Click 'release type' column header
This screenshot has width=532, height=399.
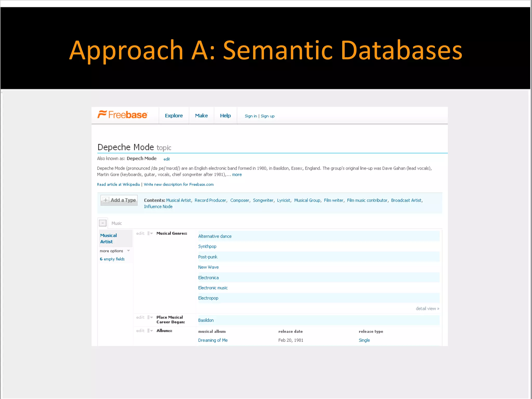371,331
